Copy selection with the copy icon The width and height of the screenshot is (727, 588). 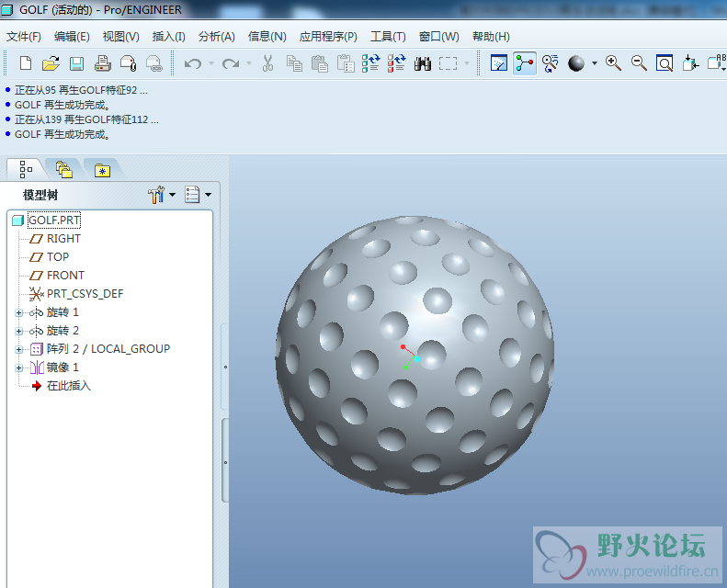(294, 63)
